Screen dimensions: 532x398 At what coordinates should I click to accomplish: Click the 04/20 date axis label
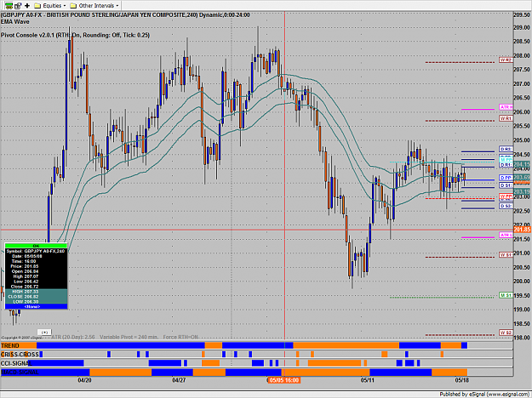84,380
